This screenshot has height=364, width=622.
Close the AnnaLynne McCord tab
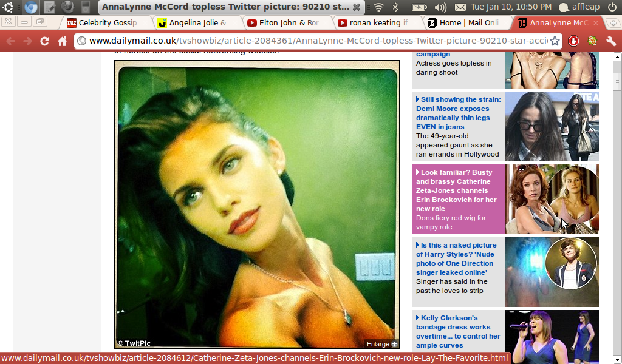click(x=595, y=23)
